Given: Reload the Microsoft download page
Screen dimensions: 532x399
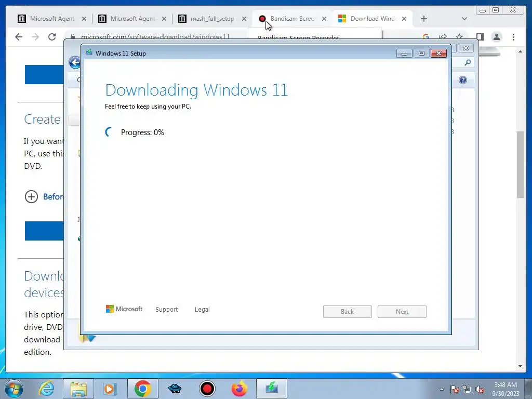Looking at the screenshot, I should (x=52, y=37).
